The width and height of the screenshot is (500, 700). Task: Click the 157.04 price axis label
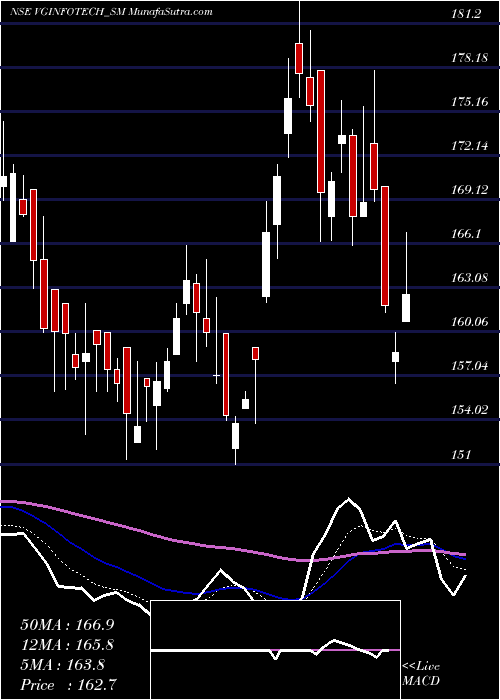[x=469, y=366]
